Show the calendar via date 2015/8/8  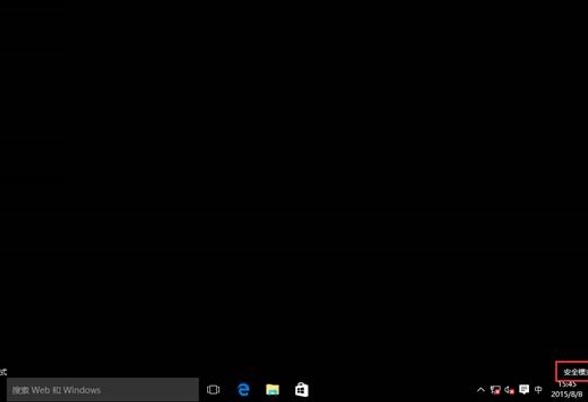[x=567, y=394]
